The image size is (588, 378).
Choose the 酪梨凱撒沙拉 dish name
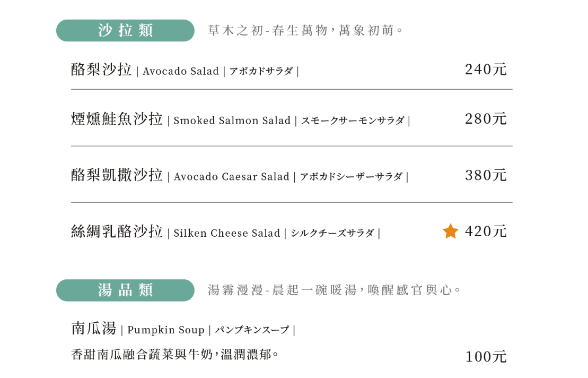[117, 176]
